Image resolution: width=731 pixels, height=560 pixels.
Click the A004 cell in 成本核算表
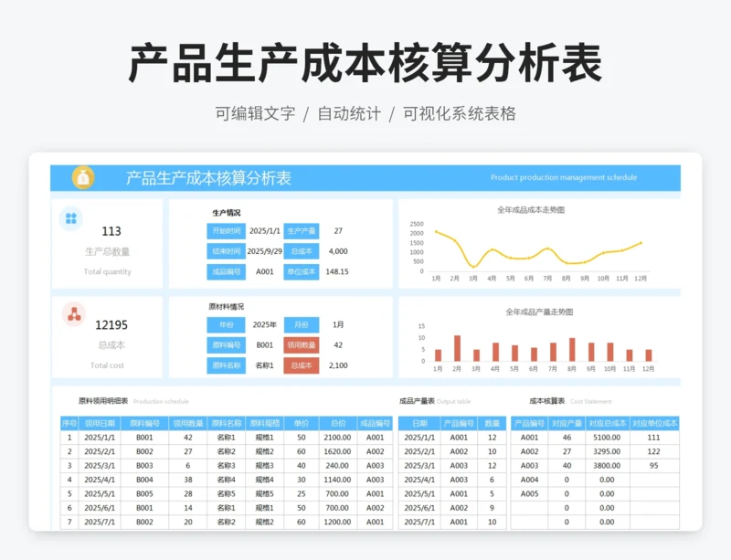pyautogui.click(x=530, y=480)
